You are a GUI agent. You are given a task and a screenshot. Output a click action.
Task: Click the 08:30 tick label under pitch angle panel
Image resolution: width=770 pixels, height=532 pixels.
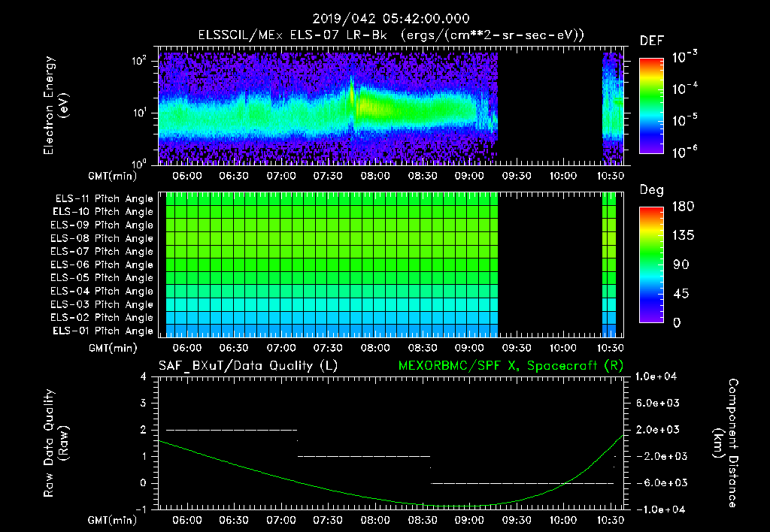pyautogui.click(x=423, y=348)
